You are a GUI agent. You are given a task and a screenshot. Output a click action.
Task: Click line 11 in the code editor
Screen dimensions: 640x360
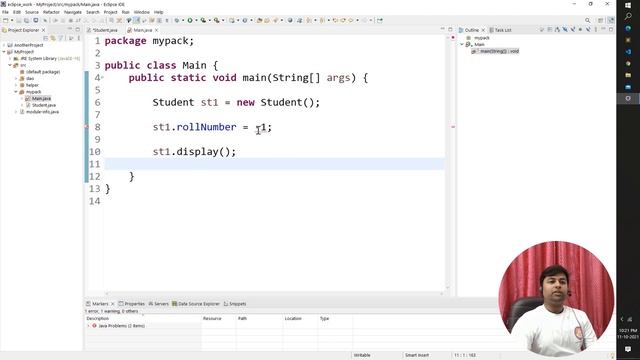(274, 164)
